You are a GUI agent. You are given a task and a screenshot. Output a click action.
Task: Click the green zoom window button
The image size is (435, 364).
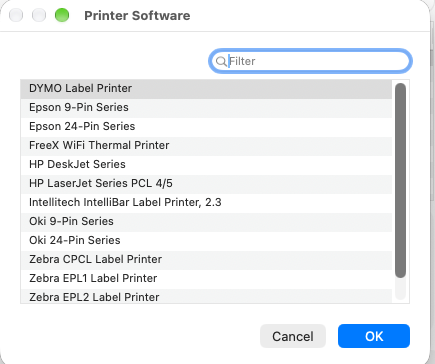62,15
